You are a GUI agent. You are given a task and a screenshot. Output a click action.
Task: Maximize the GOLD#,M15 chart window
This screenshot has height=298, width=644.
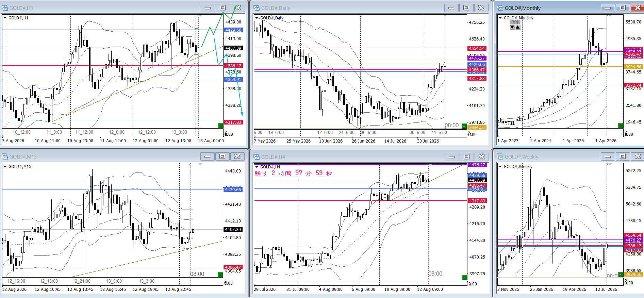[x=222, y=156]
